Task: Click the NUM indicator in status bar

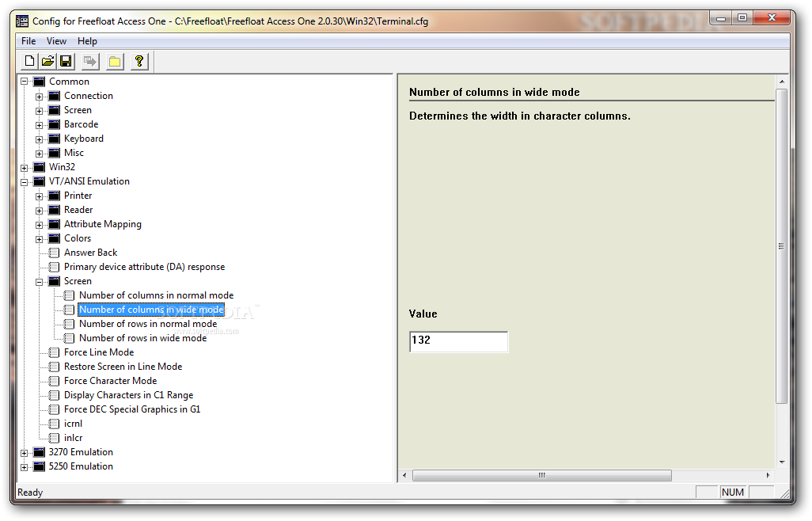Action: (733, 492)
